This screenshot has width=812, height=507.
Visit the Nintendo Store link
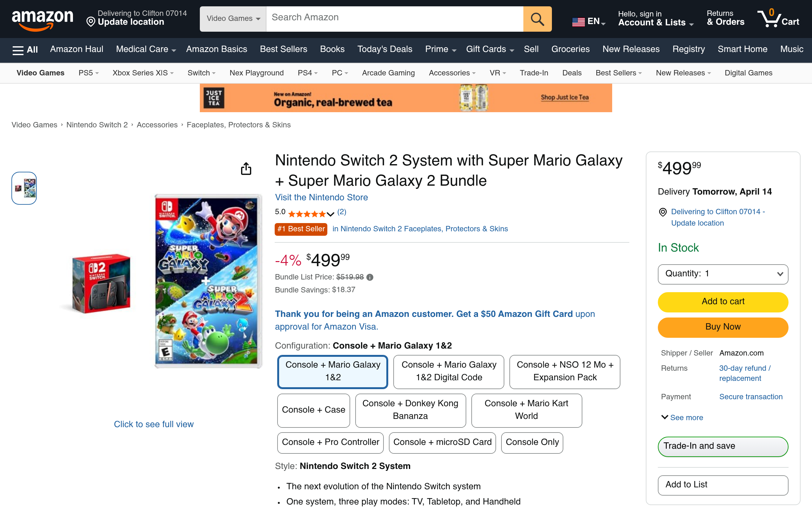(321, 197)
